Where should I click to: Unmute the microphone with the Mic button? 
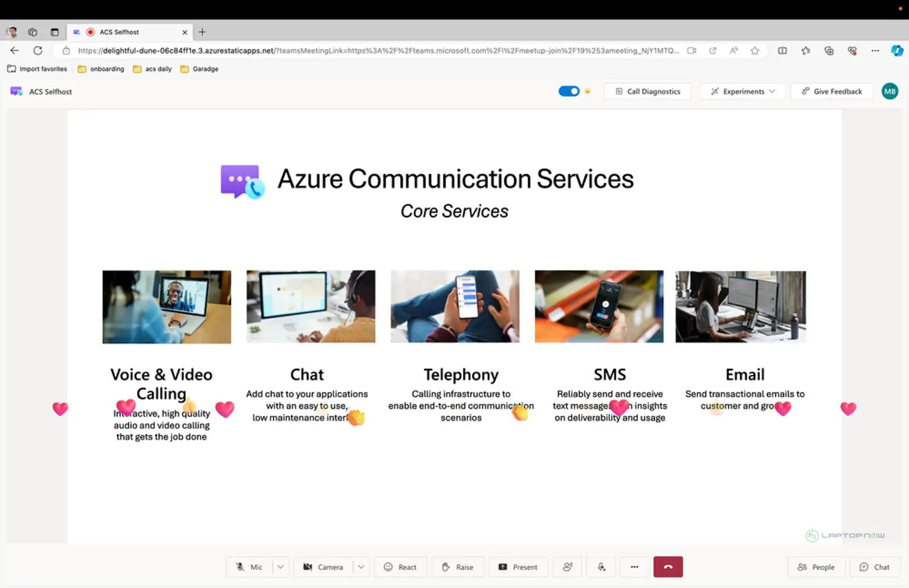tap(249, 567)
